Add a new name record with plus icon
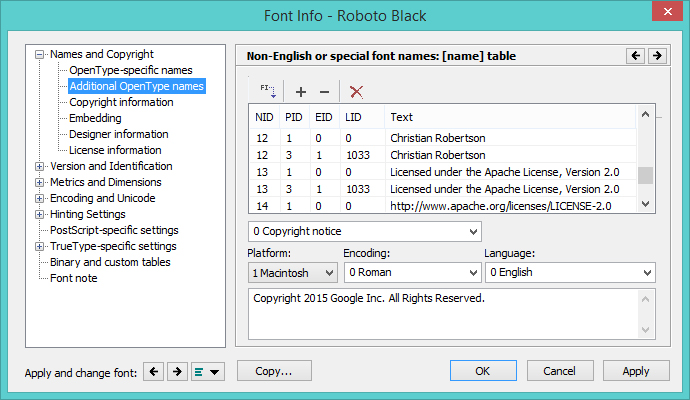The height and width of the screenshot is (400, 690). (x=301, y=92)
